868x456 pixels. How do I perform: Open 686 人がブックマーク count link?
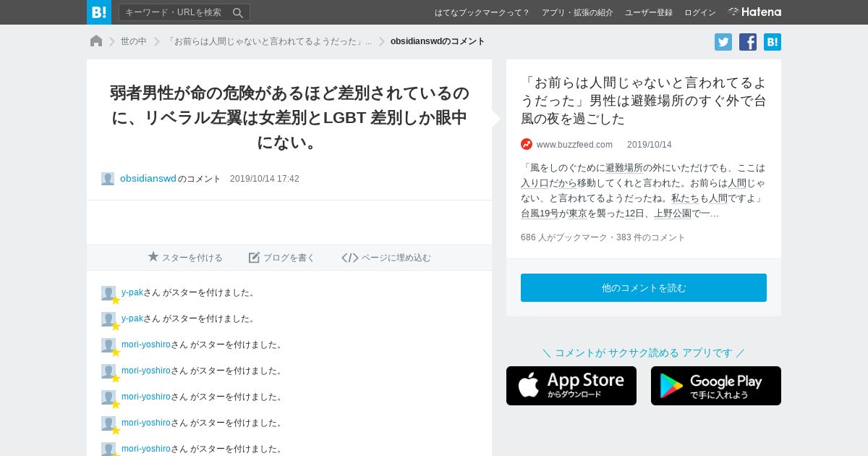pyautogui.click(x=564, y=237)
